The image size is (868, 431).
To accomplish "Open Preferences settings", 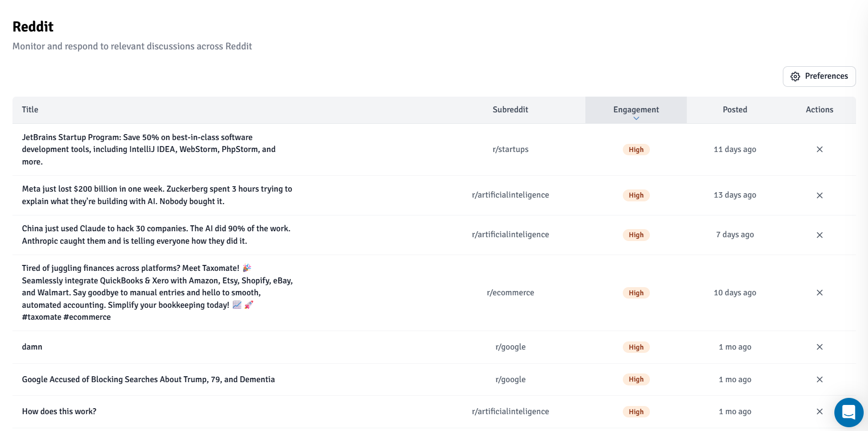I will click(819, 77).
